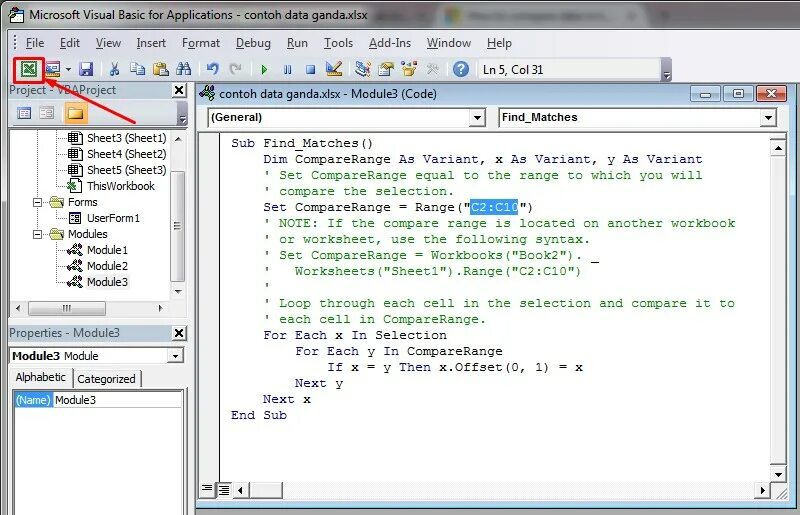This screenshot has width=800, height=515.
Task: Open the Format menu
Action: (x=201, y=43)
